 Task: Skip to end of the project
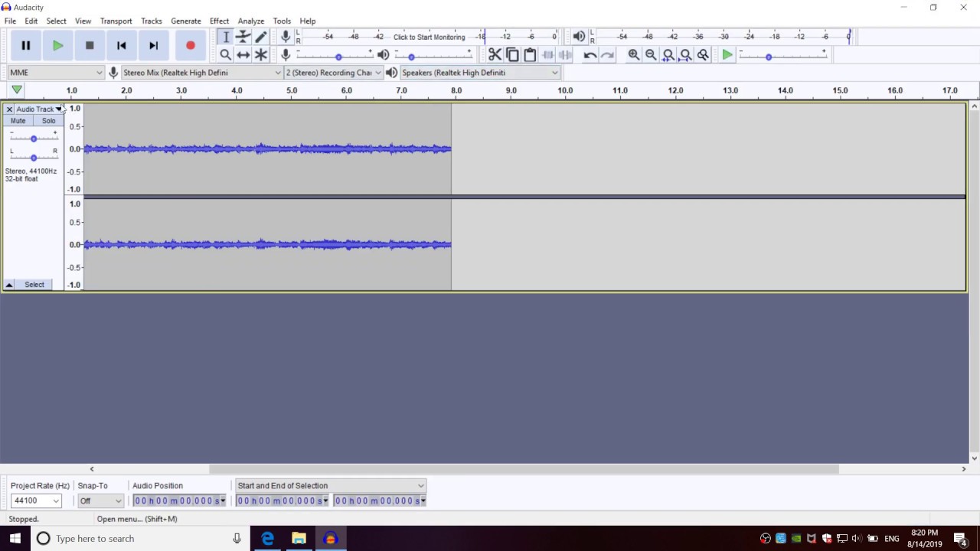pos(153,46)
